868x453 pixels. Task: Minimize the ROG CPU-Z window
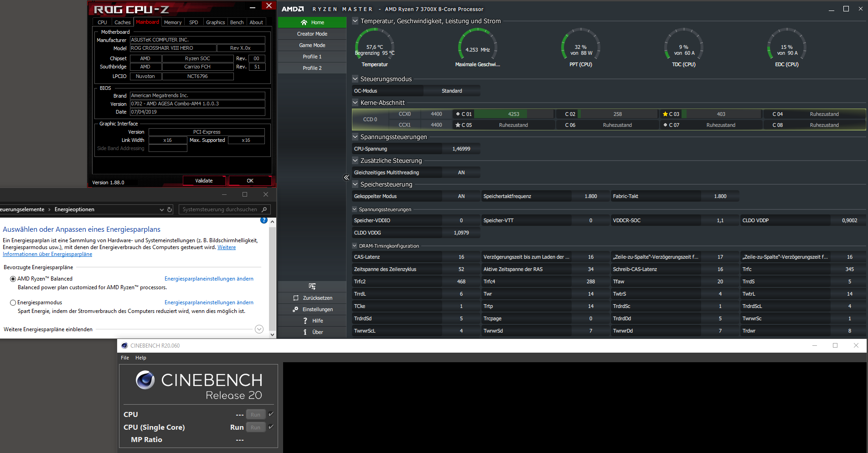(x=253, y=7)
